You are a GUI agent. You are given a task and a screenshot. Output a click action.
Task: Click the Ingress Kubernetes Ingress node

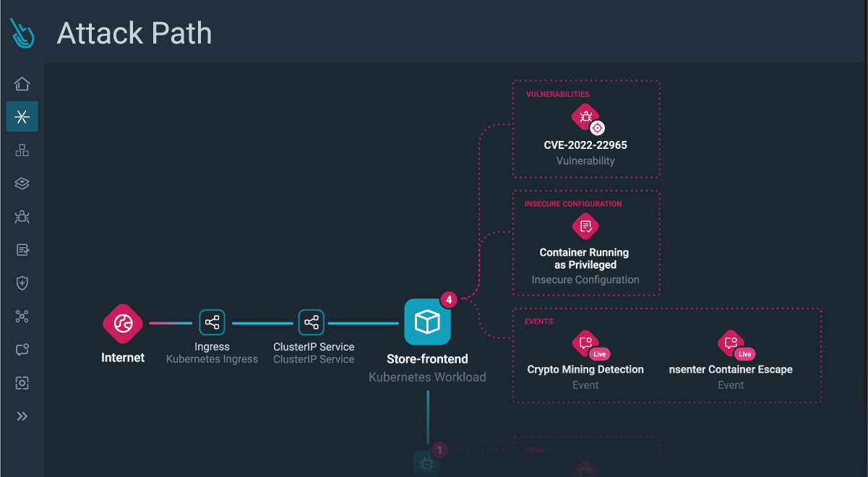coord(212,322)
